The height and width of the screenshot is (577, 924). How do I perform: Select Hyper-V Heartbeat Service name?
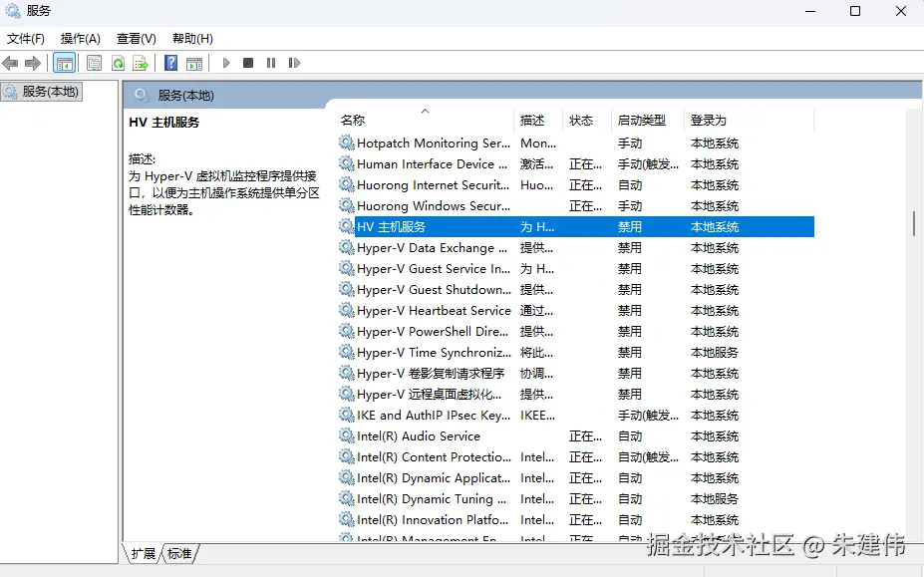tap(434, 311)
